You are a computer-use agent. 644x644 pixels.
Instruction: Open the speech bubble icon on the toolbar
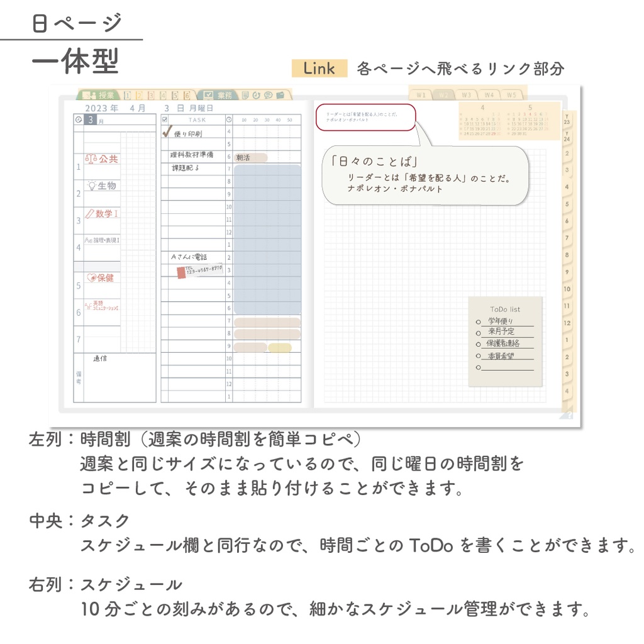point(268,94)
